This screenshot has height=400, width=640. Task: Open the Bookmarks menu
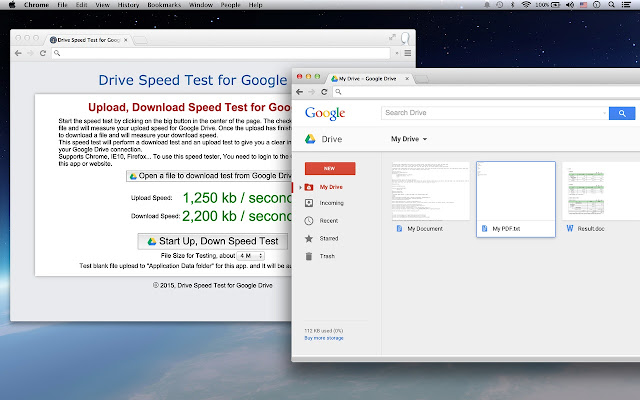[x=164, y=5]
